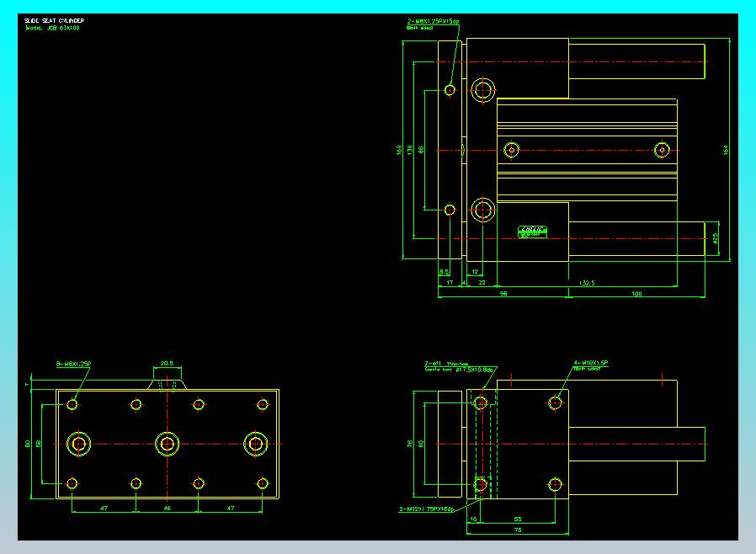The height and width of the screenshot is (554, 756).
Task: Pick the '10' offset dimension
Action: pos(473,519)
